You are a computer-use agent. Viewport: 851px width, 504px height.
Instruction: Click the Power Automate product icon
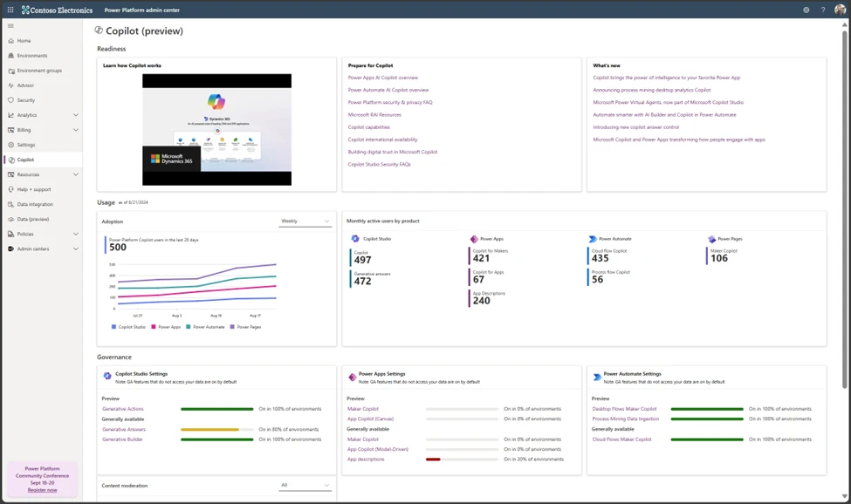point(593,237)
